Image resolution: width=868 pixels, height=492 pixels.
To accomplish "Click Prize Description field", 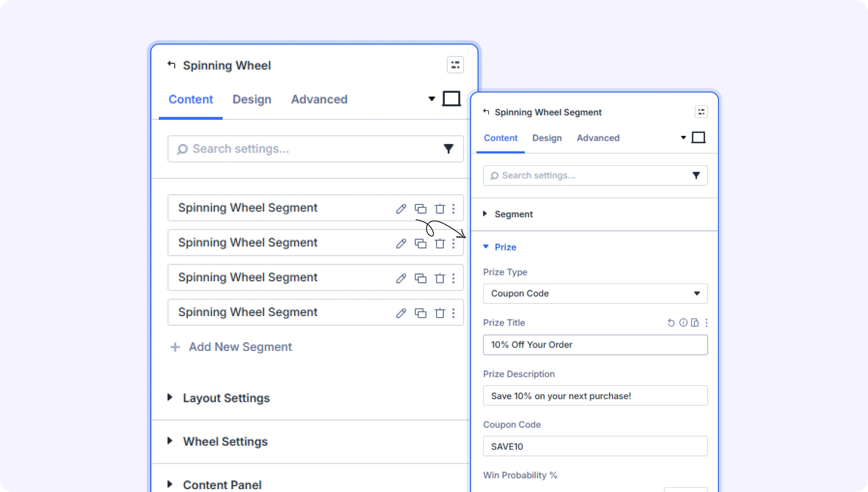I will point(595,395).
